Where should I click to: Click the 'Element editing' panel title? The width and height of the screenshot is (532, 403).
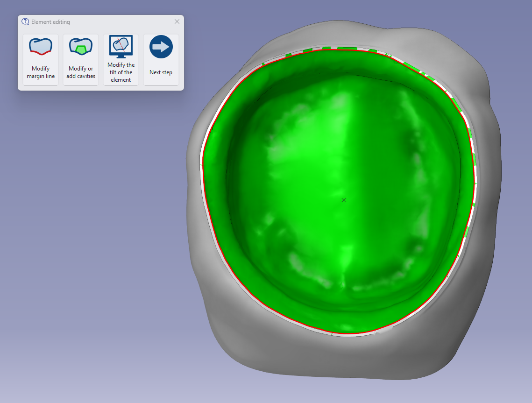(50, 21)
